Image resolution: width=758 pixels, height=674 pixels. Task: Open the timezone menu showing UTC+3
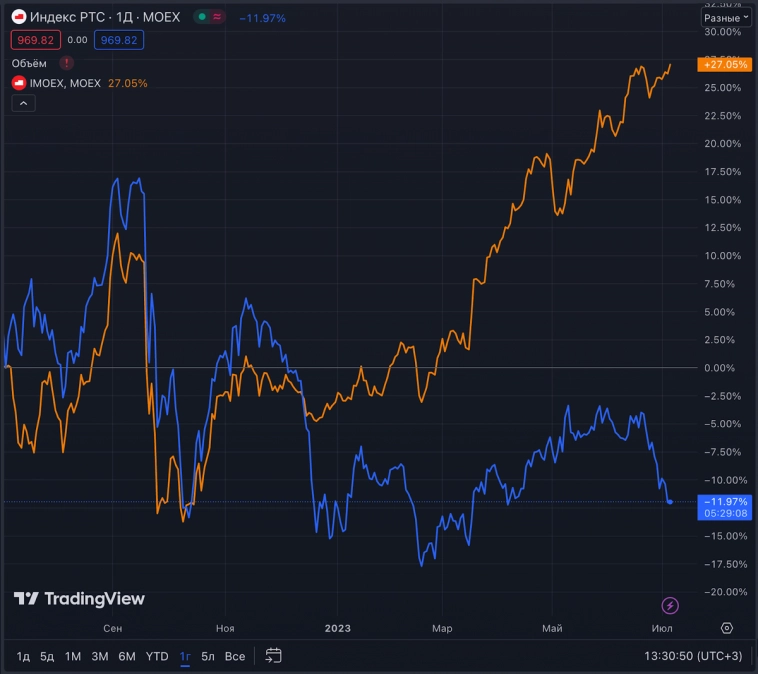point(691,656)
